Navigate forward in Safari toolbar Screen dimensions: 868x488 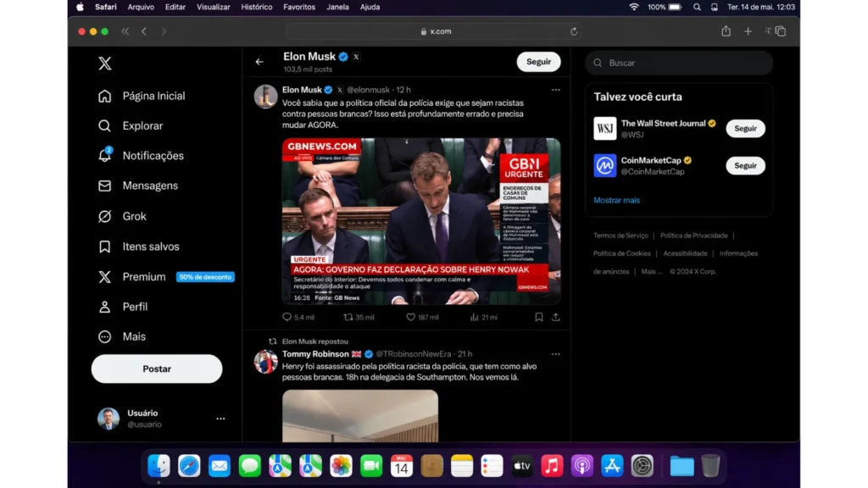point(164,31)
